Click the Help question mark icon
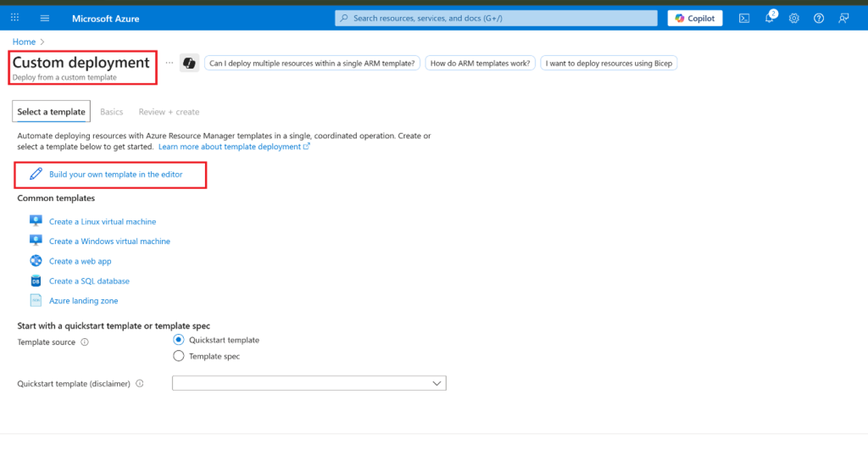This screenshot has width=868, height=456. 819,18
